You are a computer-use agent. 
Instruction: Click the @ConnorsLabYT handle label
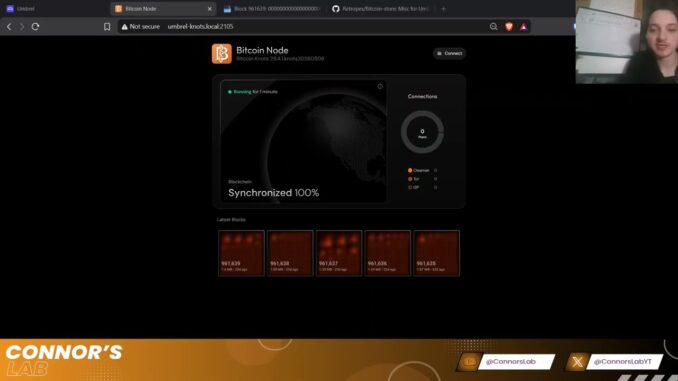623,362
